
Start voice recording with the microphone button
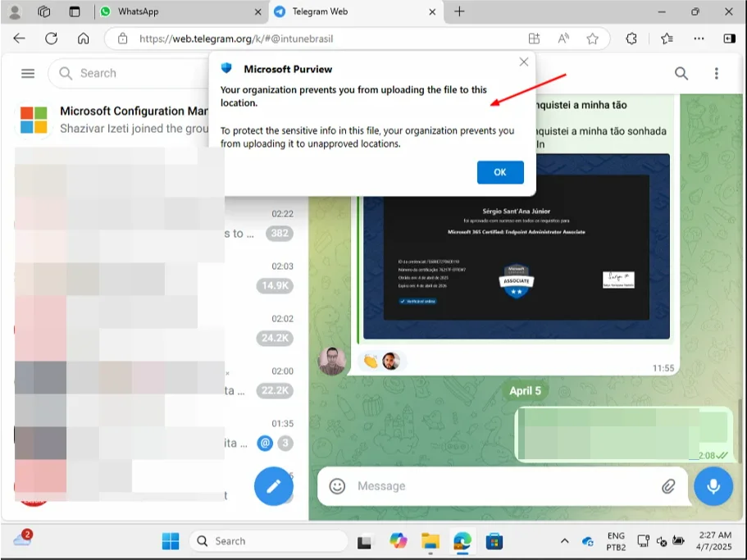point(713,485)
